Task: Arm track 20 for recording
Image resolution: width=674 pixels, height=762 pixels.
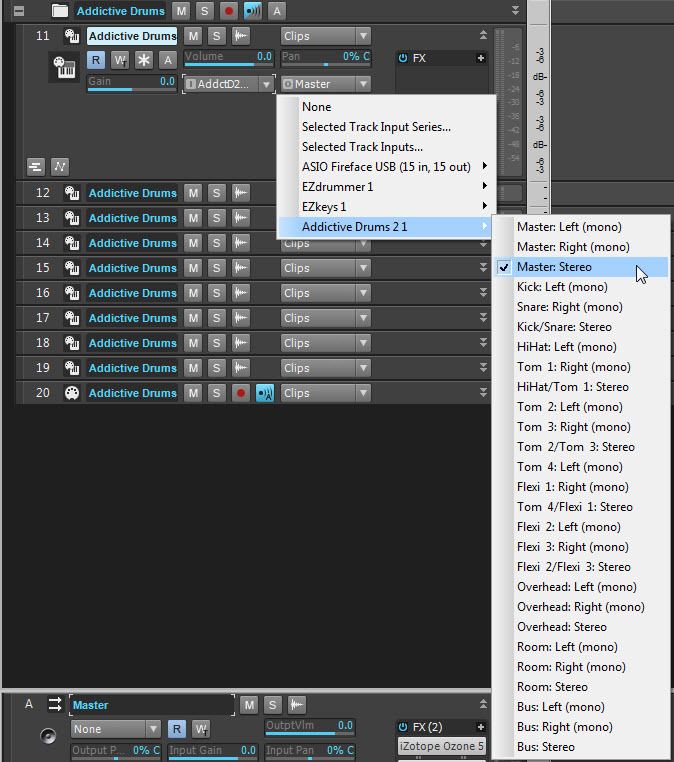Action: 240,393
